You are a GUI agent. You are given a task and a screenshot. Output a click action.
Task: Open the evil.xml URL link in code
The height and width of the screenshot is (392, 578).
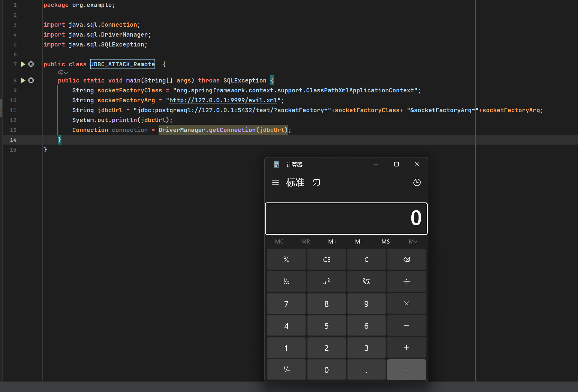pyautogui.click(x=223, y=100)
